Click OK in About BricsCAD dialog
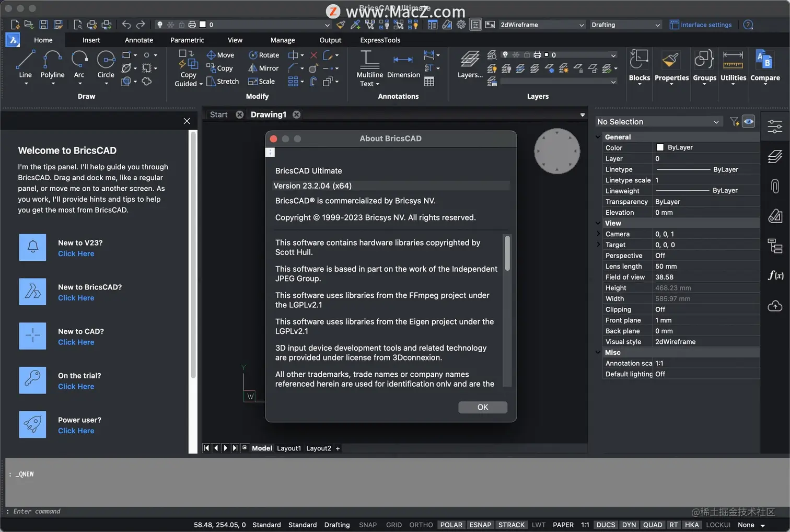Screen dimensions: 790x532 (483, 407)
